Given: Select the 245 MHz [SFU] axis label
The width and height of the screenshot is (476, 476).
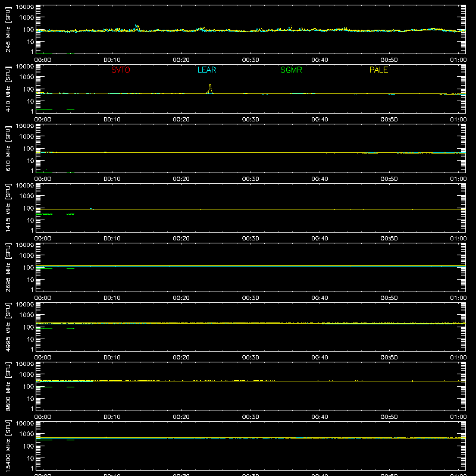Looking at the screenshot, I should [8, 29].
